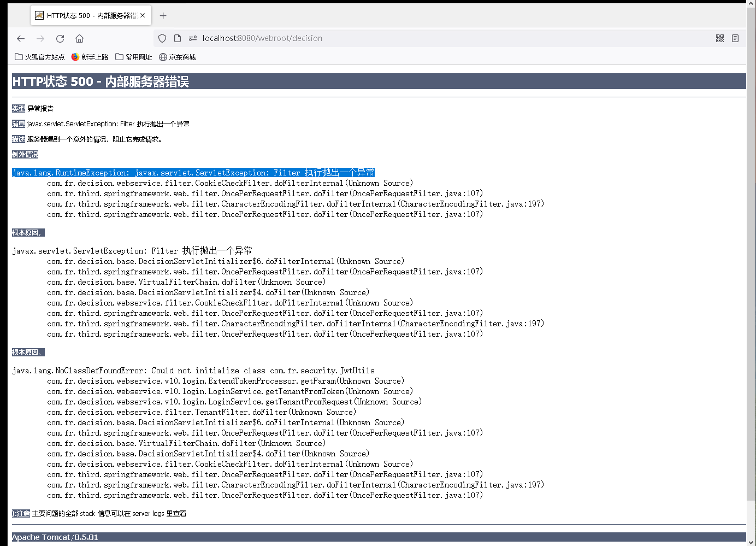Viewport: 756px width, 546px height.
Task: Open the 新手上路 bookmark
Action: click(x=90, y=57)
